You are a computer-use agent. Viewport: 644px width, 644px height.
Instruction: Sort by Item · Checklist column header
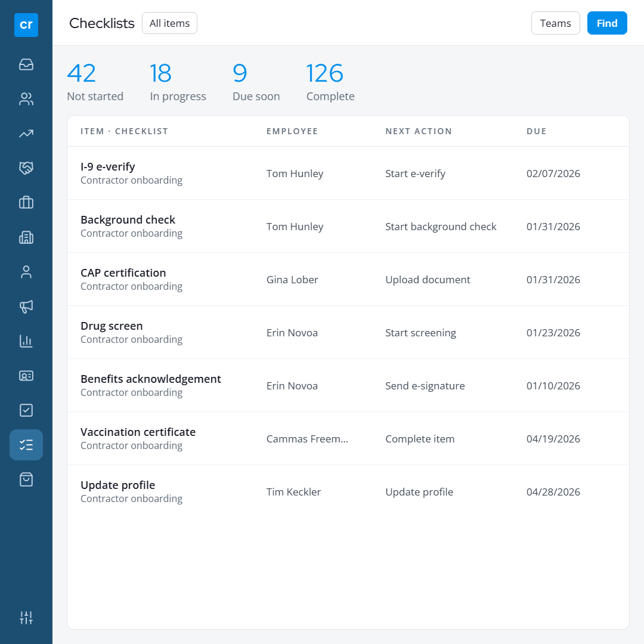tap(125, 131)
